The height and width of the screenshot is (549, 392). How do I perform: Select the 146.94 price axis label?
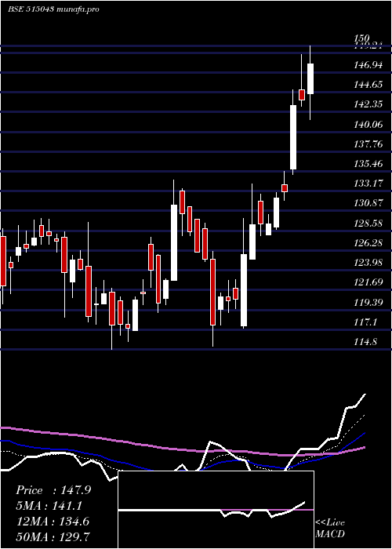368,64
